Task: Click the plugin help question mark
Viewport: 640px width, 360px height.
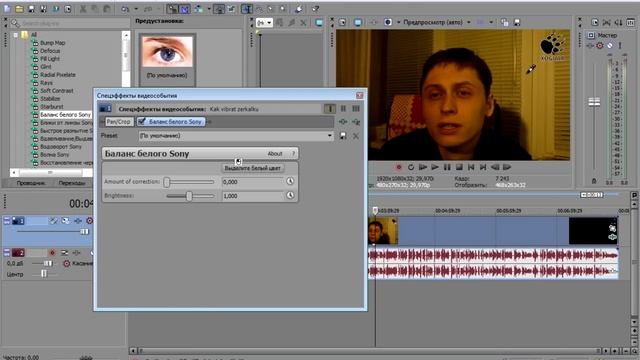Action: 293,154
